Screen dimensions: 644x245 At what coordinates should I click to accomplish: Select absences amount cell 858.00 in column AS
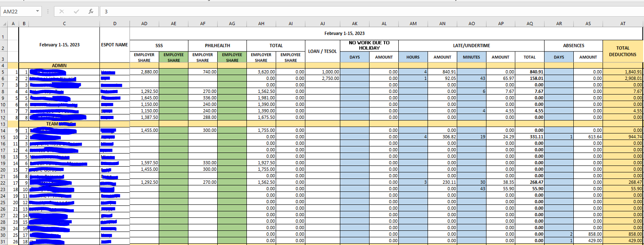(x=588, y=234)
